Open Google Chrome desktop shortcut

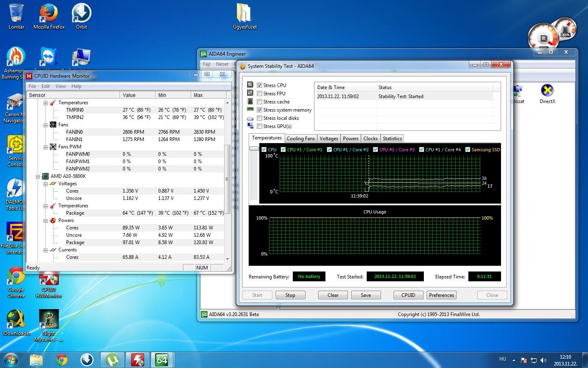pyautogui.click(x=16, y=282)
